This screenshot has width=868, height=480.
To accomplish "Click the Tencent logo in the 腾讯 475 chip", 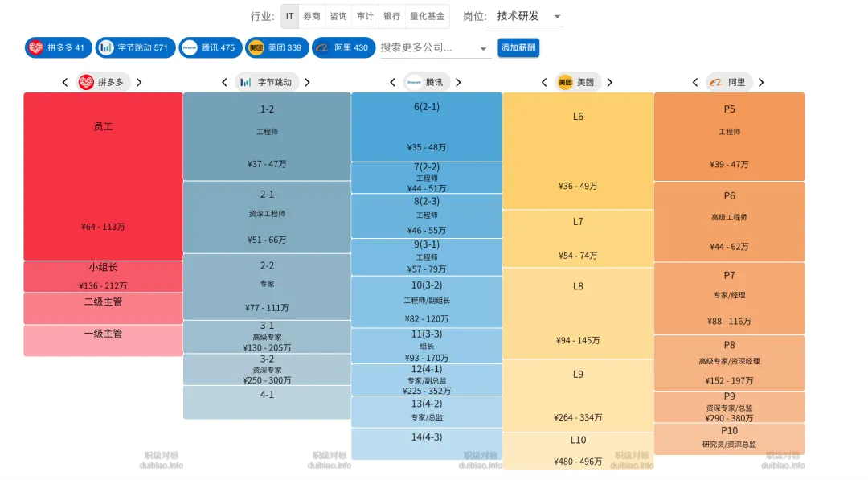I will 190,47.
